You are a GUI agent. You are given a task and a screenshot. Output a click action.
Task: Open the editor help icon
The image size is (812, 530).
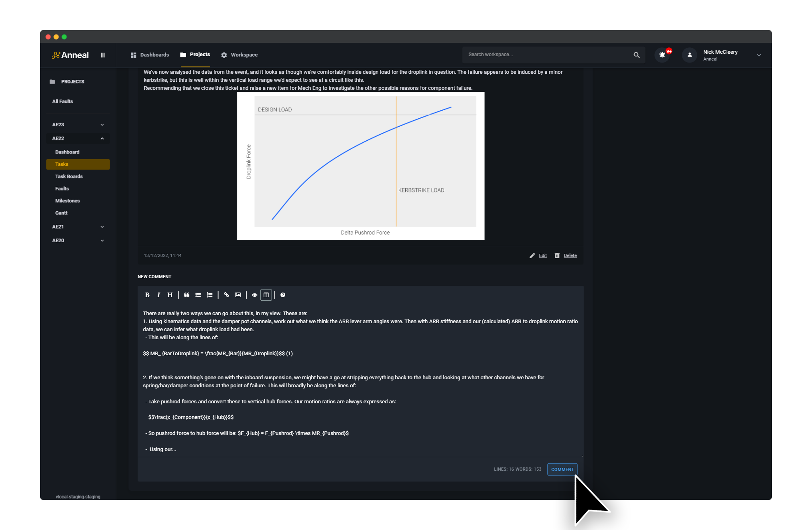click(x=283, y=295)
